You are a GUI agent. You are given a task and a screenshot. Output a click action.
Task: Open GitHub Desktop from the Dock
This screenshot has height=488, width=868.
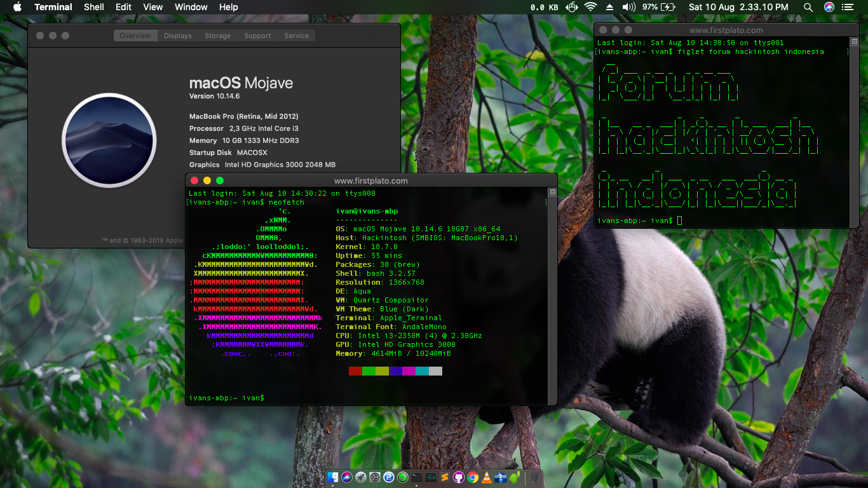(459, 477)
